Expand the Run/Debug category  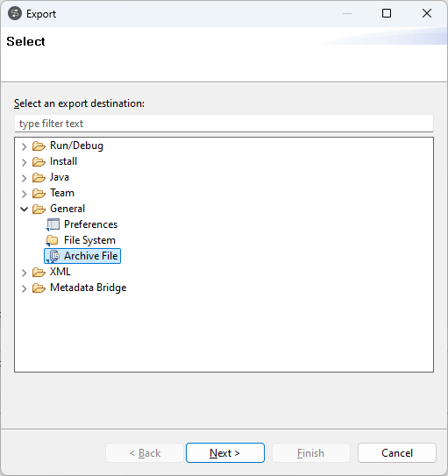(25, 146)
